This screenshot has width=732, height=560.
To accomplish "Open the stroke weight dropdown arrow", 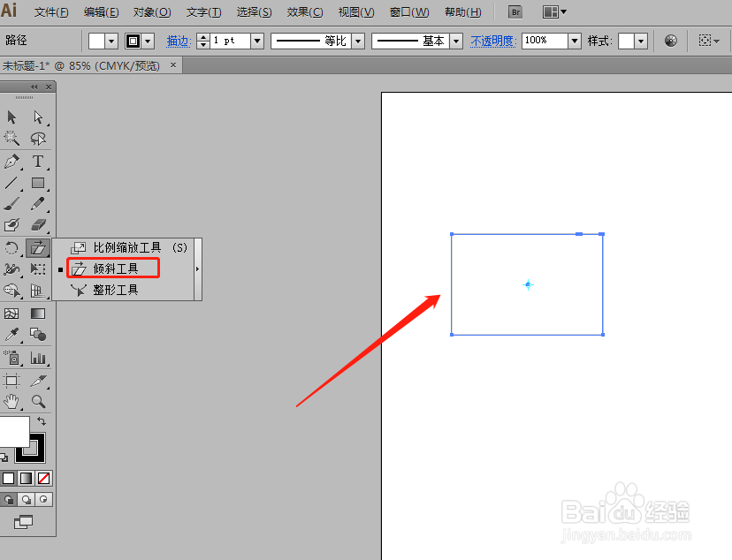I will coord(257,41).
